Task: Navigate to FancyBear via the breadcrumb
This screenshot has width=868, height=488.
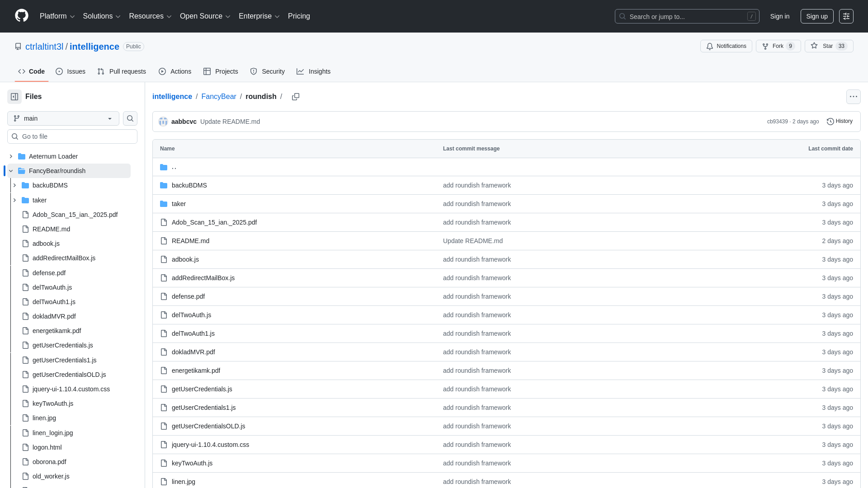Action: (219, 97)
